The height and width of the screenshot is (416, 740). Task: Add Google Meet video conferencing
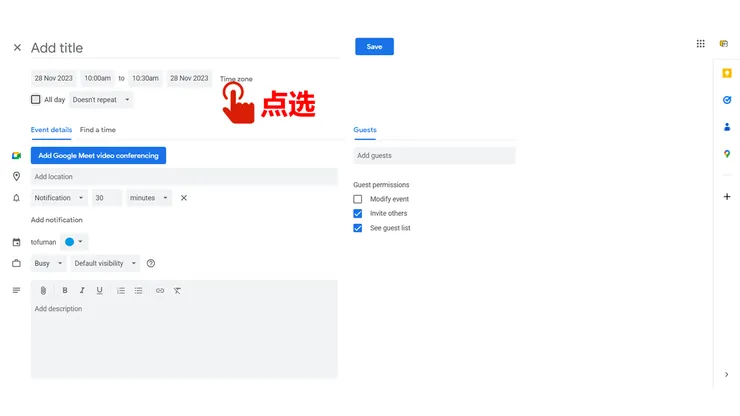tap(98, 155)
